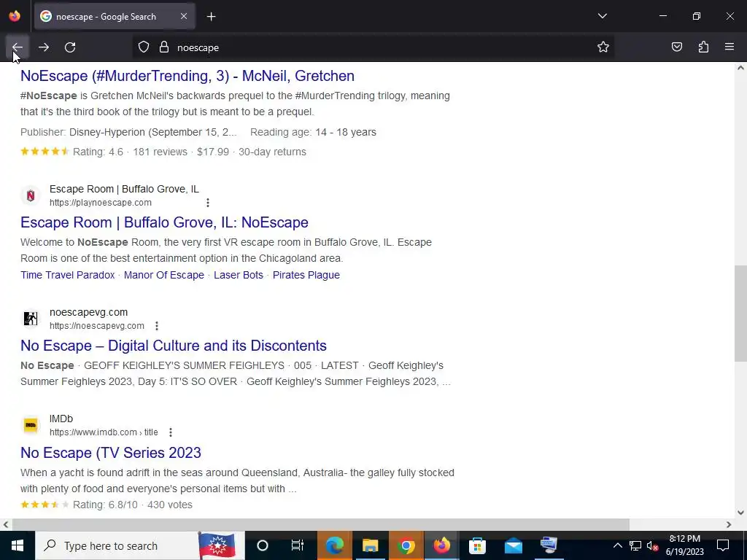Click the vertical scrollbar thumb
The image size is (747, 560).
740,314
